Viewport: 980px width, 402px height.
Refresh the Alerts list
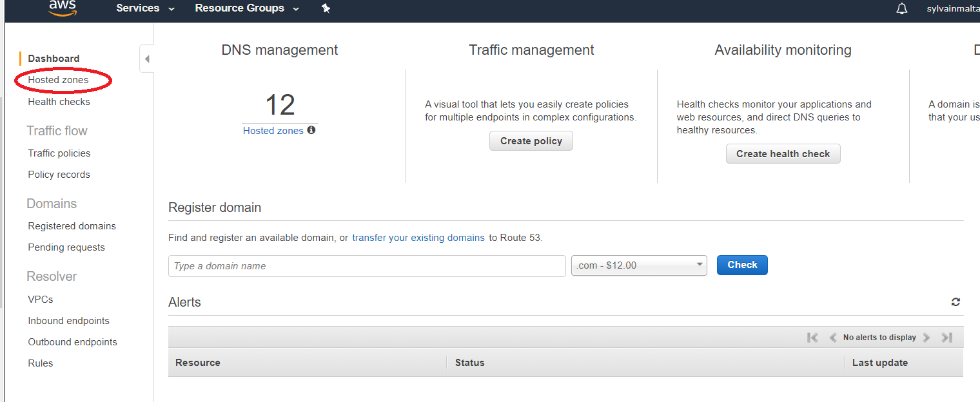(955, 302)
